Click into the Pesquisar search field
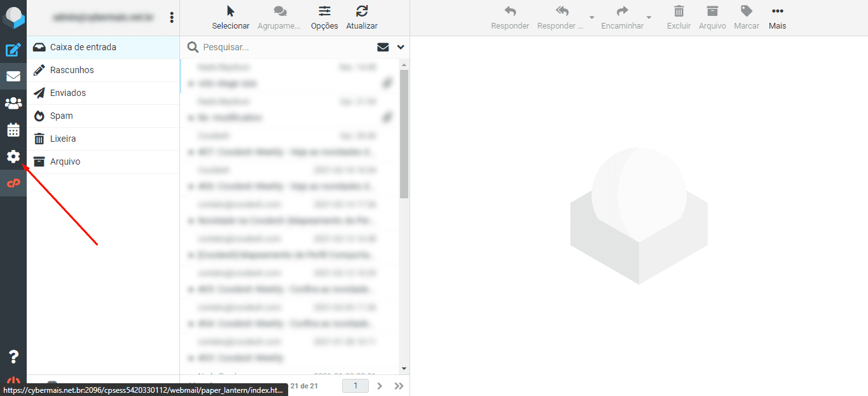Viewport: 868px width, 396px height. click(286, 47)
